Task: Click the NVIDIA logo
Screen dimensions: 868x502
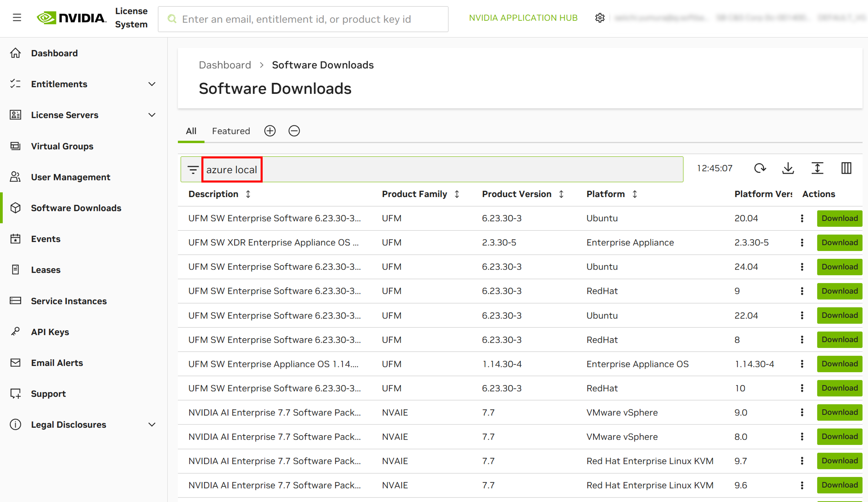Action: [72, 18]
